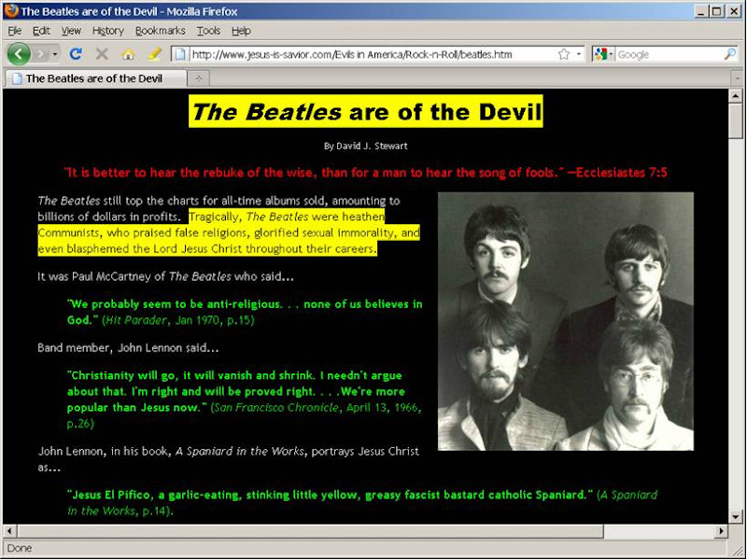The height and width of the screenshot is (560, 747).
Task: Select the 'The Beatles are of the Devil' tab
Action: (x=93, y=78)
